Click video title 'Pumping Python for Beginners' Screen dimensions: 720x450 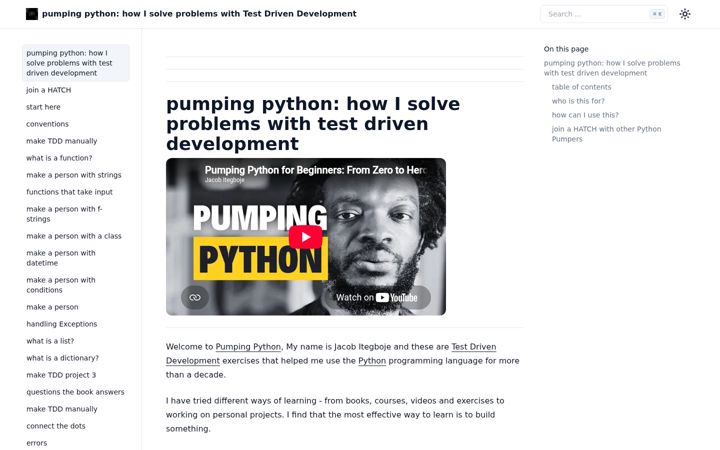(x=316, y=170)
